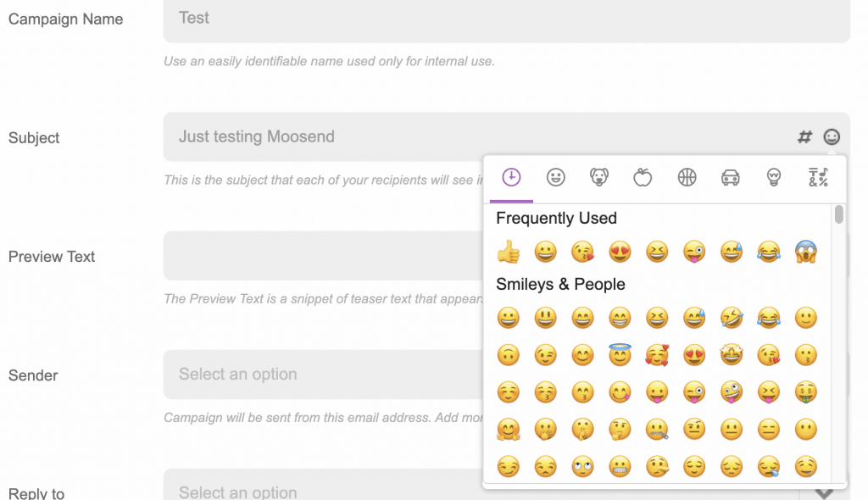This screenshot has width=868, height=500.
Task: Open the personalization tags hashtag icon
Action: 804,137
